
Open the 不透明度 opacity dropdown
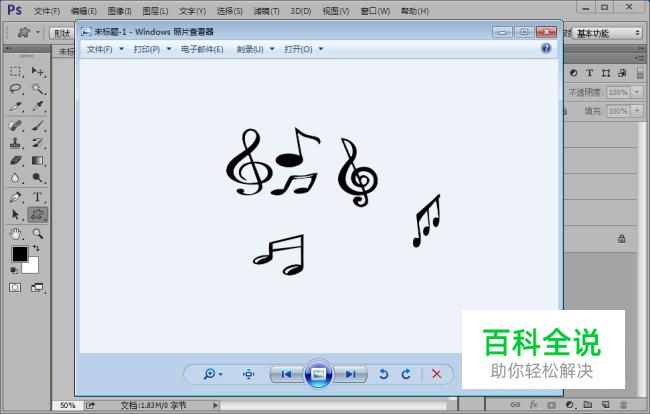pyautogui.click(x=637, y=92)
